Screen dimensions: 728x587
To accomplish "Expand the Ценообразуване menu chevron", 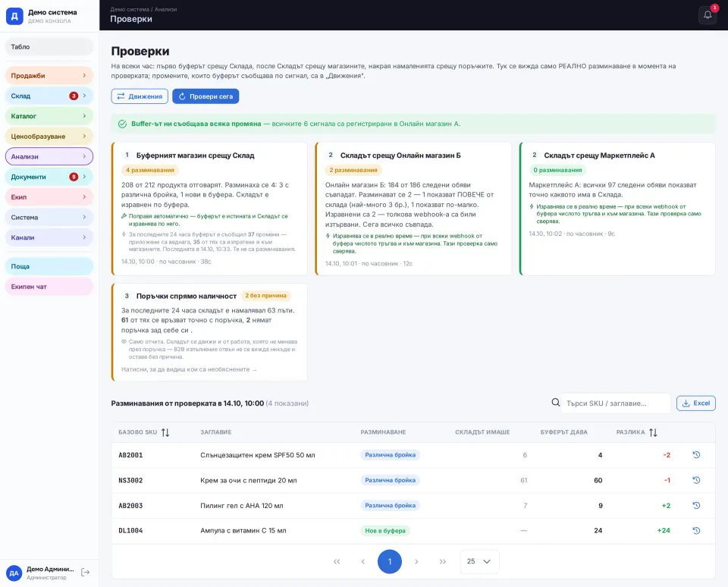I will click(x=84, y=136).
